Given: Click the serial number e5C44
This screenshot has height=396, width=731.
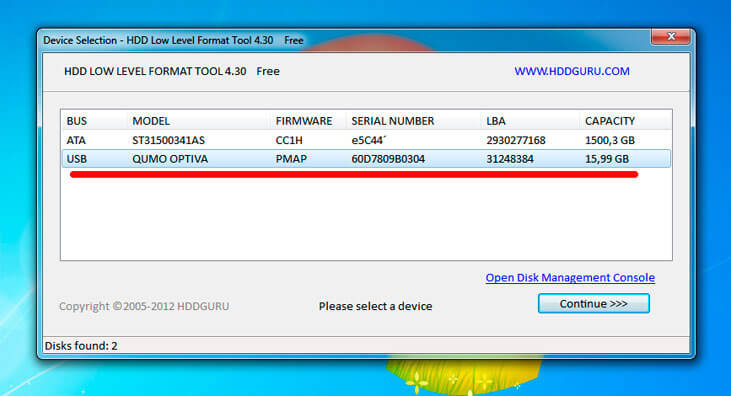Looking at the screenshot, I should click(368, 140).
